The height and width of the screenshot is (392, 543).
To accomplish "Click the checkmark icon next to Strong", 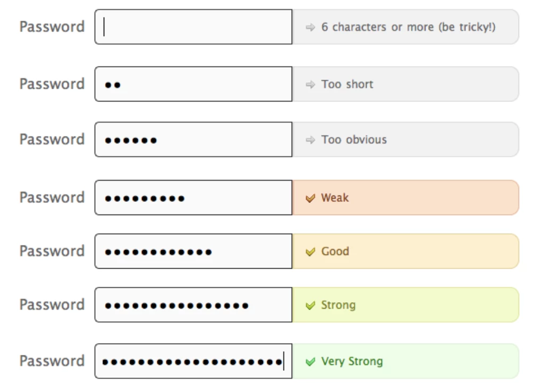I will [310, 305].
